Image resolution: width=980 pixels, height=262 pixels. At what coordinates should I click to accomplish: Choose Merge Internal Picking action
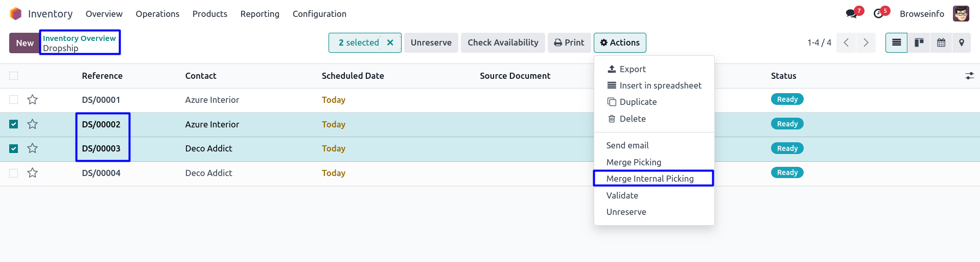click(x=650, y=179)
